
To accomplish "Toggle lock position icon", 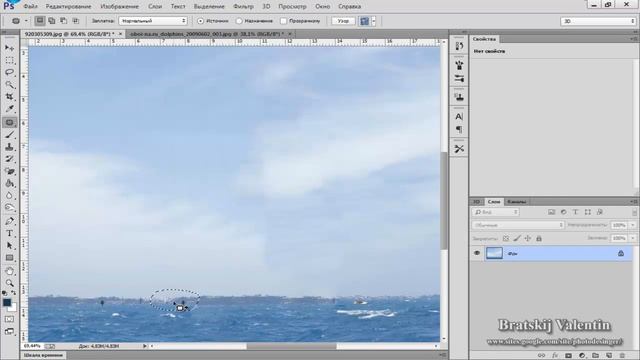I will pyautogui.click(x=528, y=238).
